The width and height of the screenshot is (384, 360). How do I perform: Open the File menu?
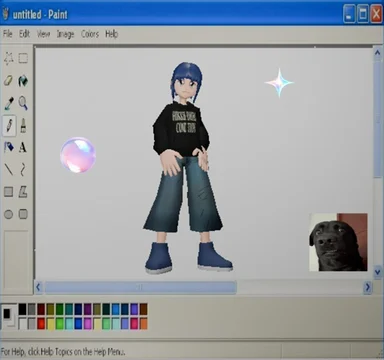pyautogui.click(x=8, y=34)
